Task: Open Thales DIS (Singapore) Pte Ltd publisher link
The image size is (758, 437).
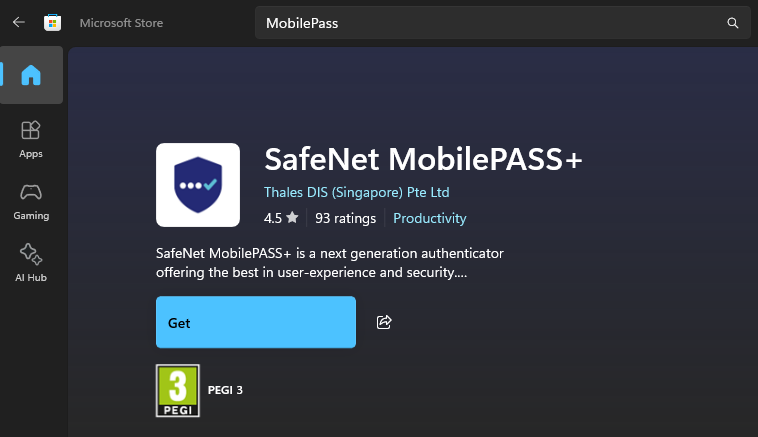Action: pos(356,192)
